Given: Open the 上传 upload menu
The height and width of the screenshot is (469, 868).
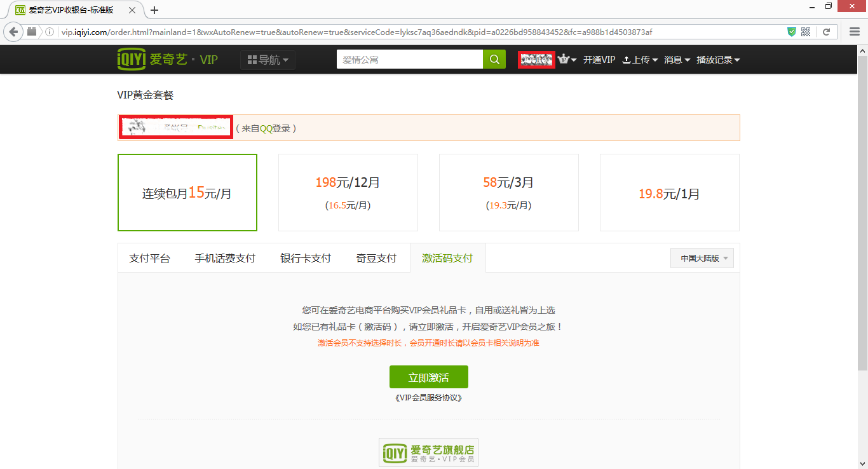Looking at the screenshot, I should pyautogui.click(x=640, y=60).
